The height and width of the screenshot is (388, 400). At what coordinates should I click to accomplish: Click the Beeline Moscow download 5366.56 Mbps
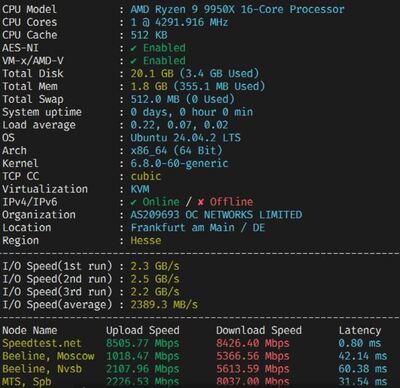pyautogui.click(x=253, y=356)
